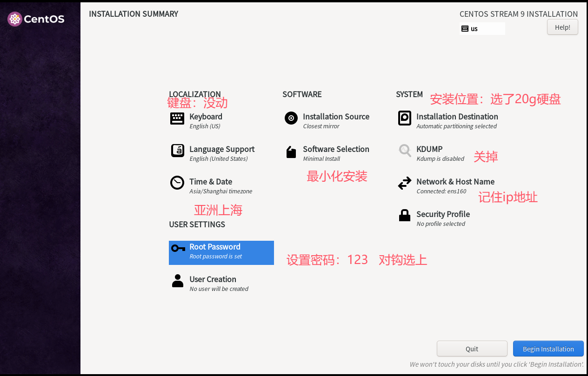Click the Kdump is disabled text
Screen dimensions: 588x376
pos(440,159)
